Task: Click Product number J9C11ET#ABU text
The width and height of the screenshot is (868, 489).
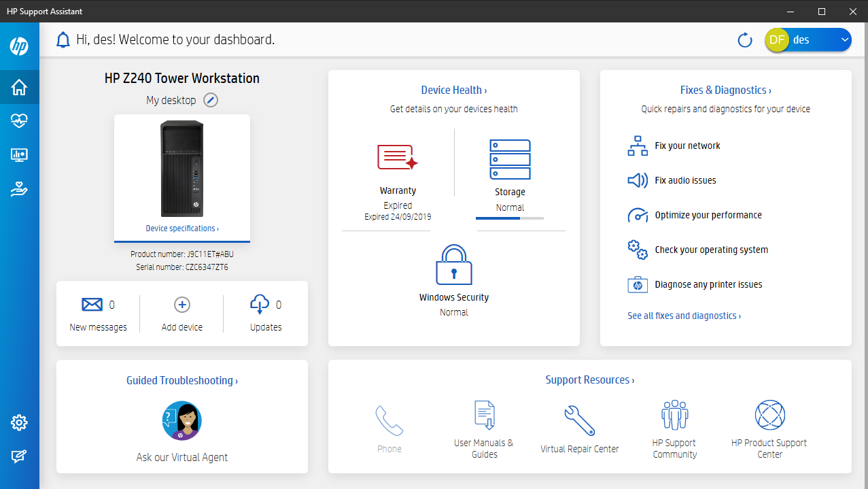Action: click(x=182, y=254)
